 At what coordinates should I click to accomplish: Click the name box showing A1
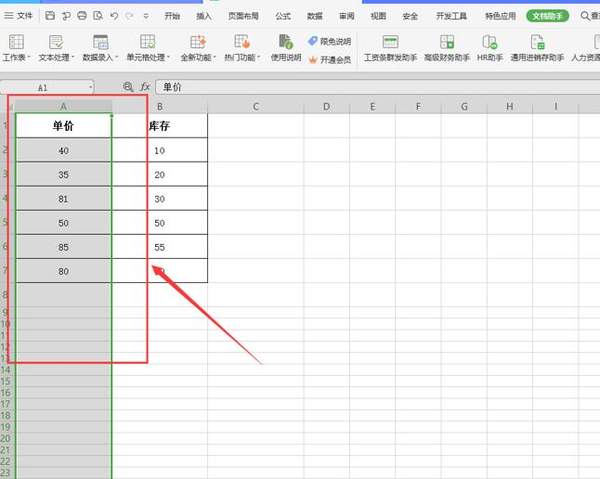point(43,88)
